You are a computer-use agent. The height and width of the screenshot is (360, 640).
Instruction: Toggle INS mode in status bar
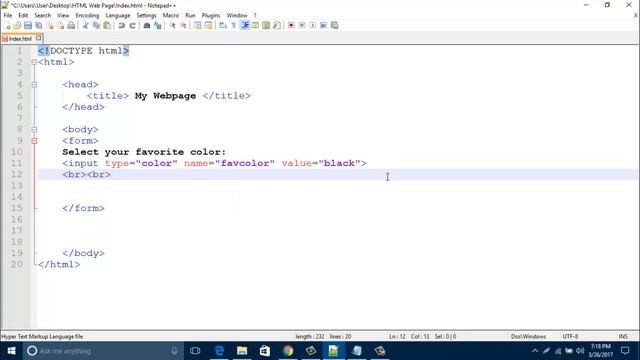pos(623,336)
